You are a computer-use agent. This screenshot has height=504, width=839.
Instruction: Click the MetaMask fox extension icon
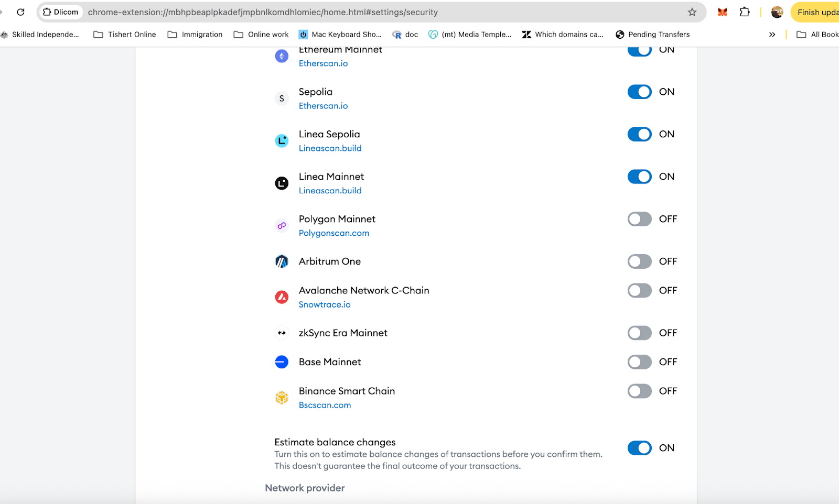click(723, 12)
